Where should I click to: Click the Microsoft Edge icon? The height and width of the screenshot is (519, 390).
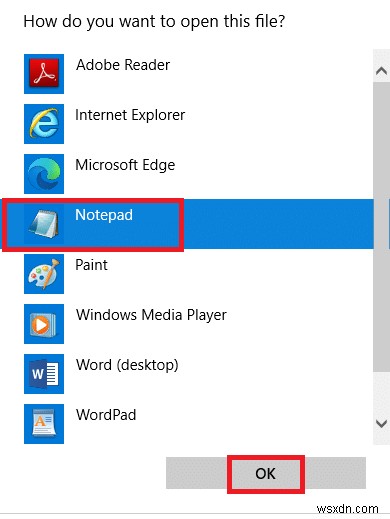pos(44,174)
